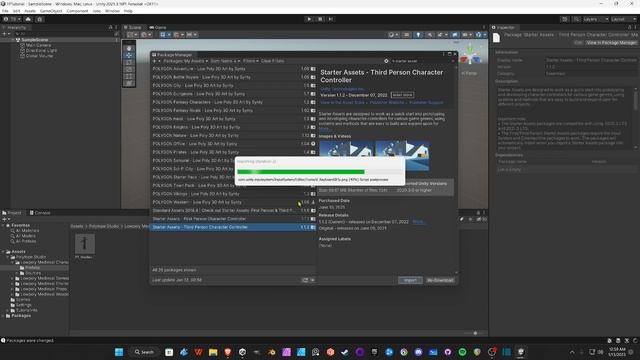Select the Scale tool in Scene toolbar
Viewport: 640px width, 360px height.
click(129, 69)
